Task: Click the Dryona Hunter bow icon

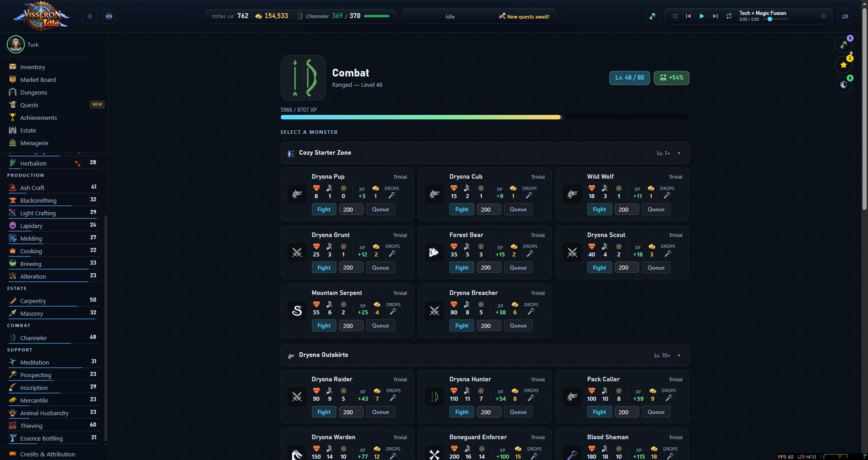Action: 434,397
